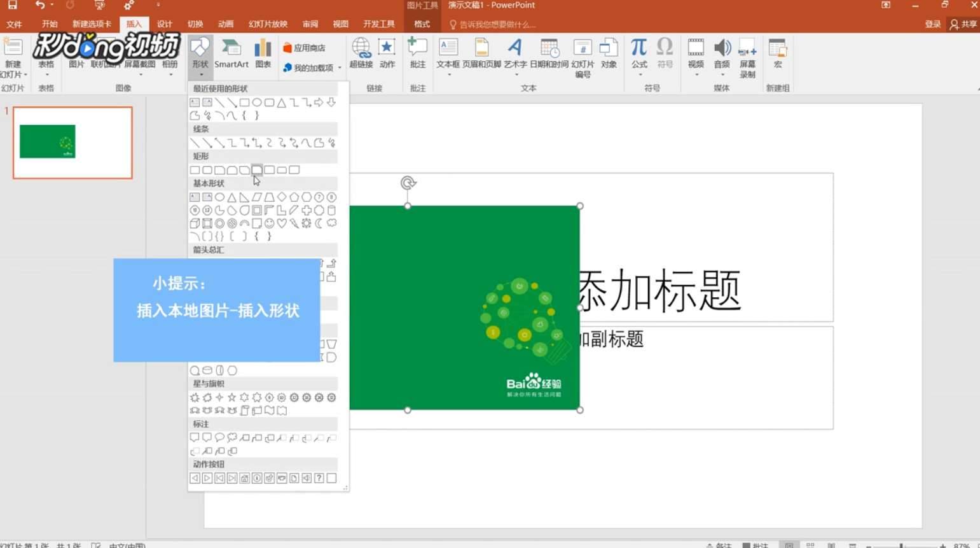The image size is (980, 548).
Task: Click the Macros button
Action: pyautogui.click(x=777, y=53)
